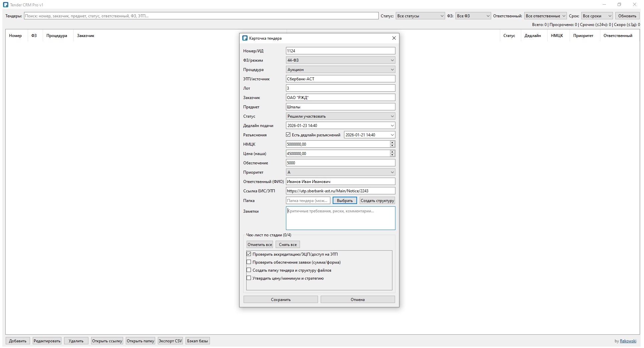Image resolution: width=644 pixels, height=348 pixels.
Task: Decrease Цена (наша) with down arrow
Action: (392, 155)
